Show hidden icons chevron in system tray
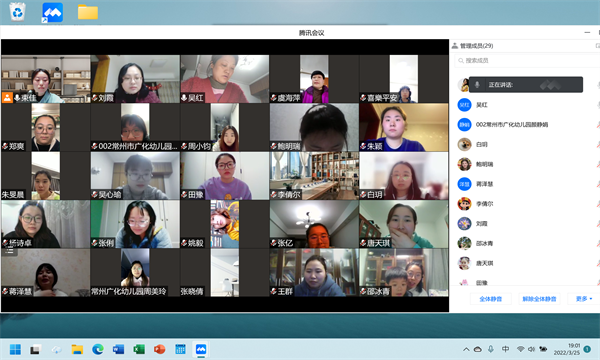600x360 pixels. tap(466, 349)
